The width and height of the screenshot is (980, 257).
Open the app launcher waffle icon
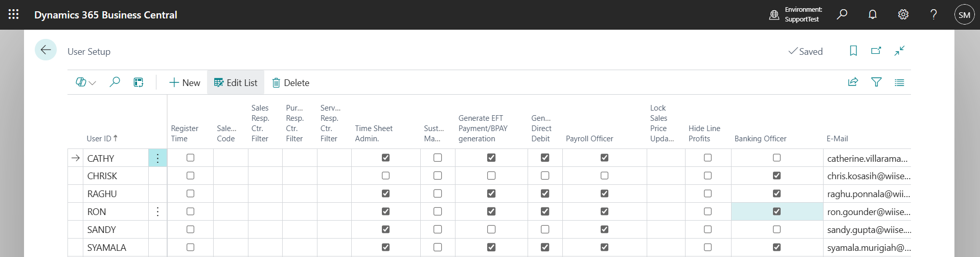[x=14, y=14]
